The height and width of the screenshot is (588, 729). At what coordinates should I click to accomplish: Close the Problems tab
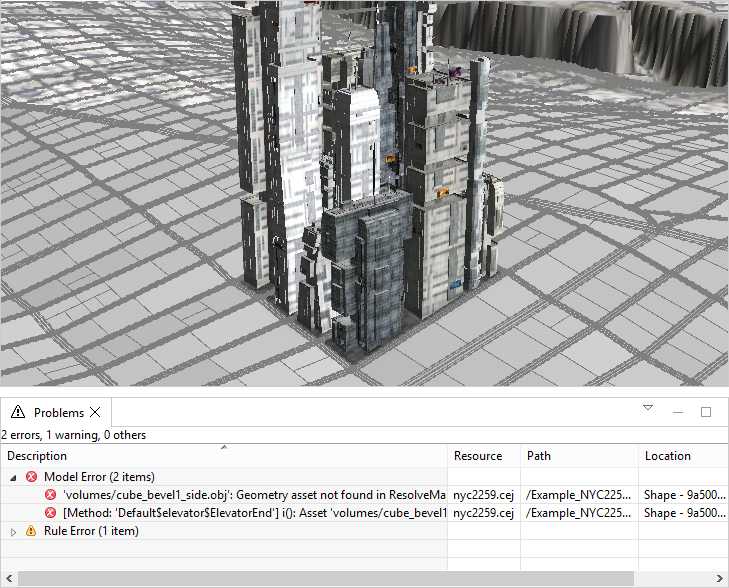95,412
